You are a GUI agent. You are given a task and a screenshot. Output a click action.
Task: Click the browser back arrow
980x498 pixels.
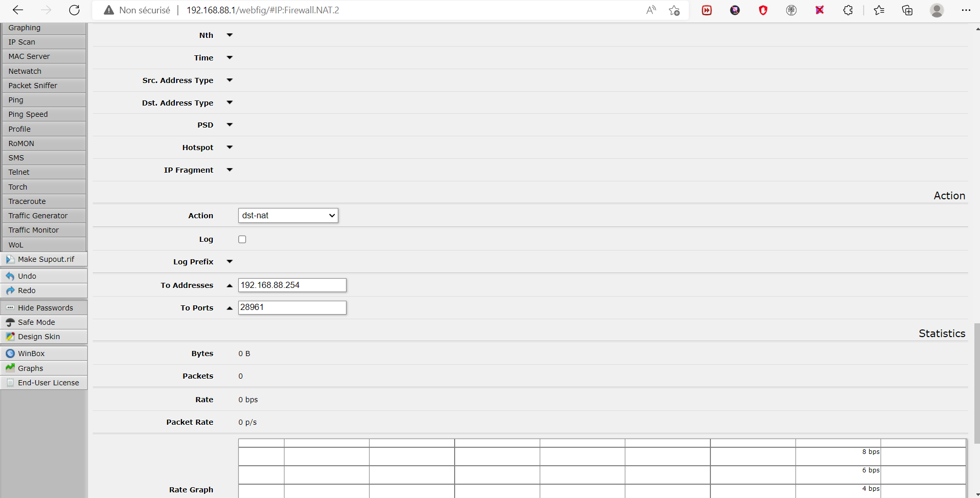[x=18, y=10]
